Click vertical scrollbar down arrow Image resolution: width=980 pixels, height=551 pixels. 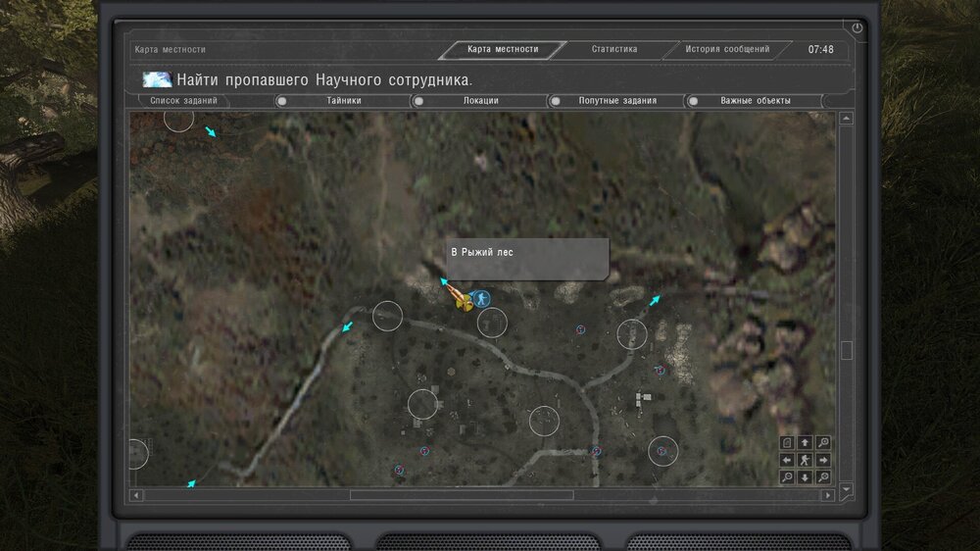pos(847,489)
